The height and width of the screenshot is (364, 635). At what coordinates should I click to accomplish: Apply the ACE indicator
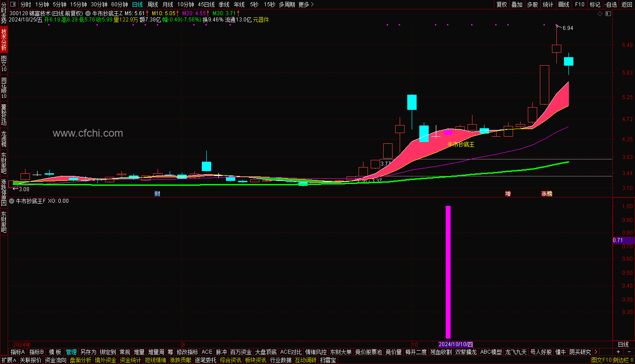tap(207, 352)
